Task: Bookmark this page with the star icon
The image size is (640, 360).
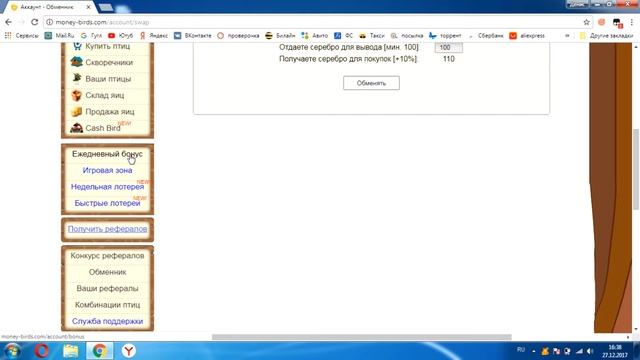Action: pyautogui.click(x=587, y=22)
